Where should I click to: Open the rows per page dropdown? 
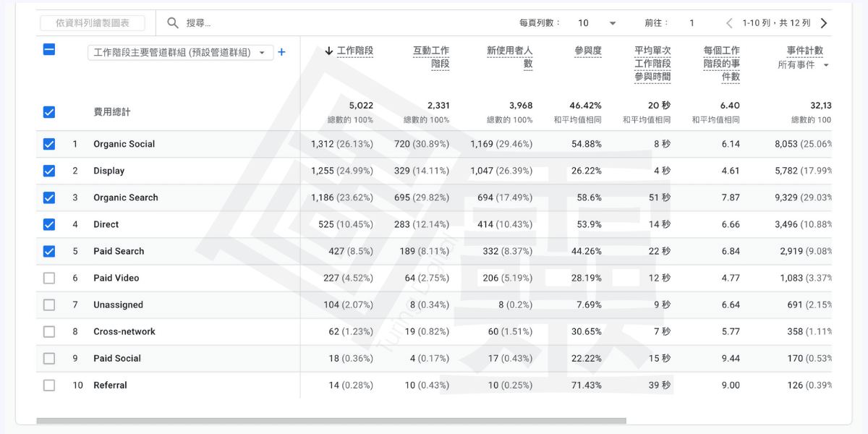[x=597, y=23]
